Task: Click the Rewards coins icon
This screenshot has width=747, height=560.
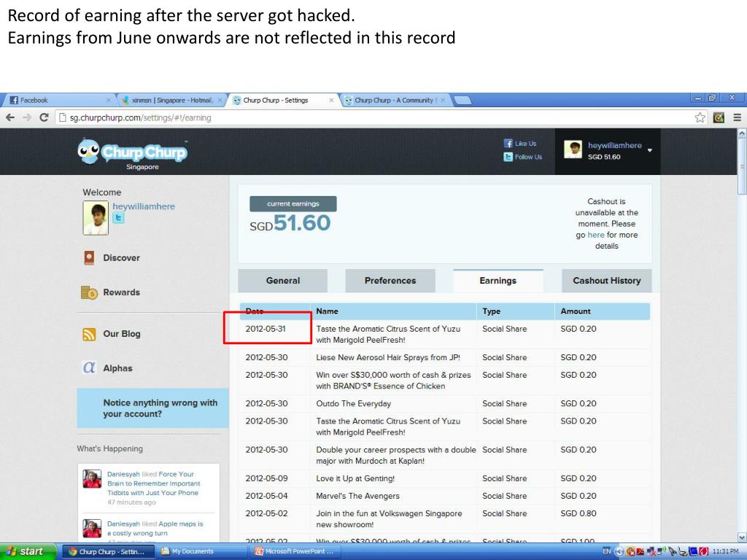Action: 89,292
